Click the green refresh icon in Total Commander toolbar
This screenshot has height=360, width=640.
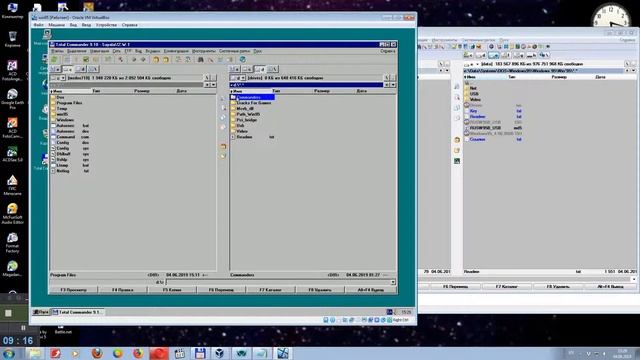(54, 60)
